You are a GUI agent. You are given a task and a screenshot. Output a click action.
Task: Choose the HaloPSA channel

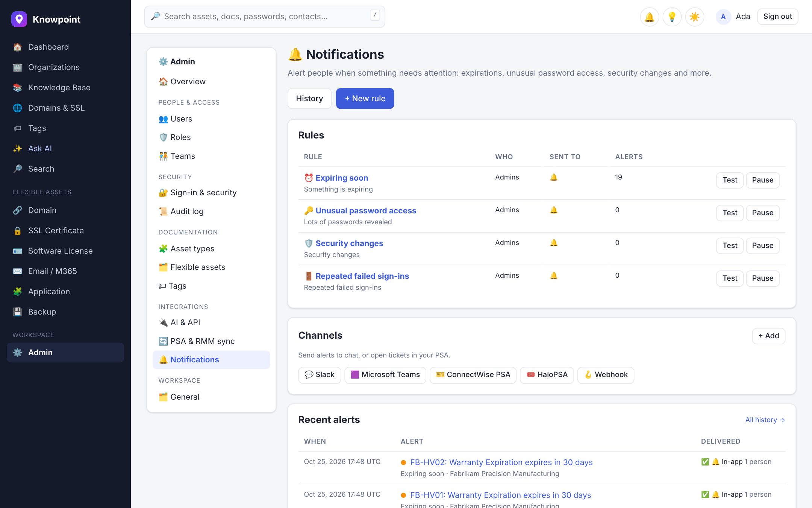(x=547, y=375)
